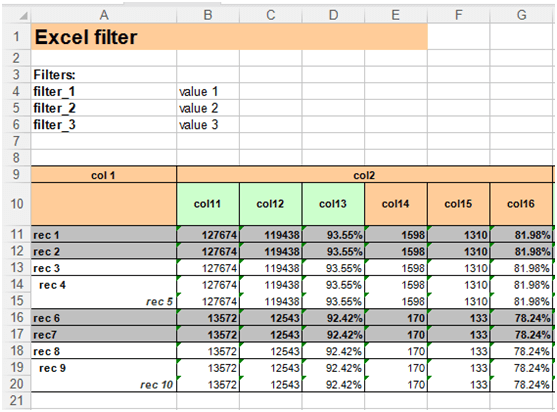Select the green 'col11' header cell
The image size is (557, 412).
click(x=208, y=204)
